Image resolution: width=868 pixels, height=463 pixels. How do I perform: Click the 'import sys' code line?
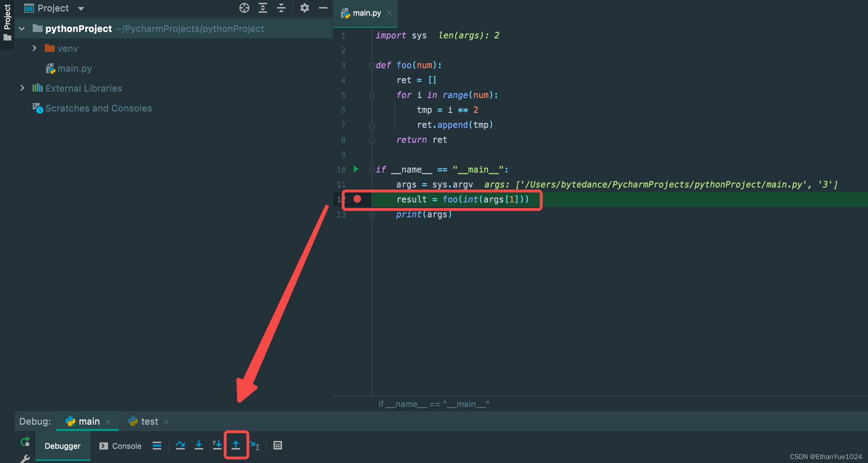click(401, 36)
